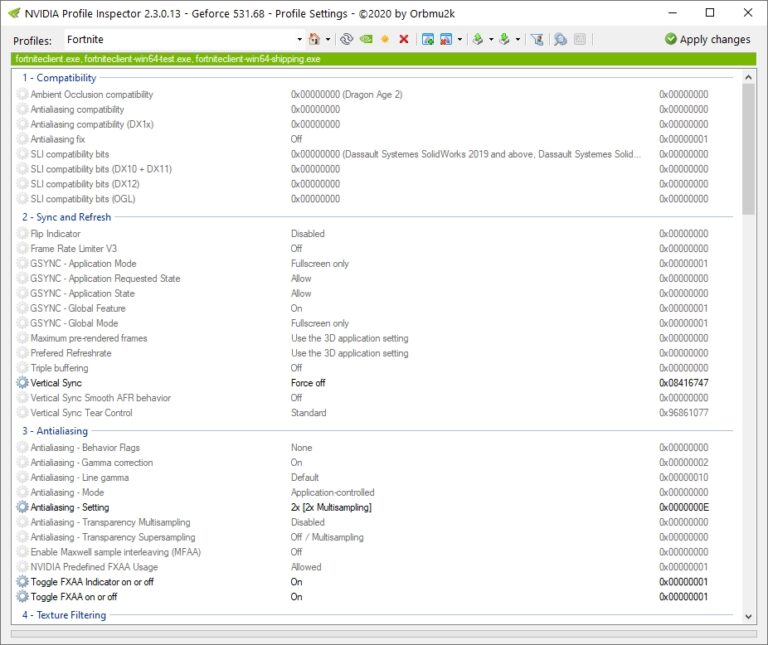Viewport: 768px width, 645px height.
Task: Collapse the 3 - Antialiasing section header
Action: point(55,431)
